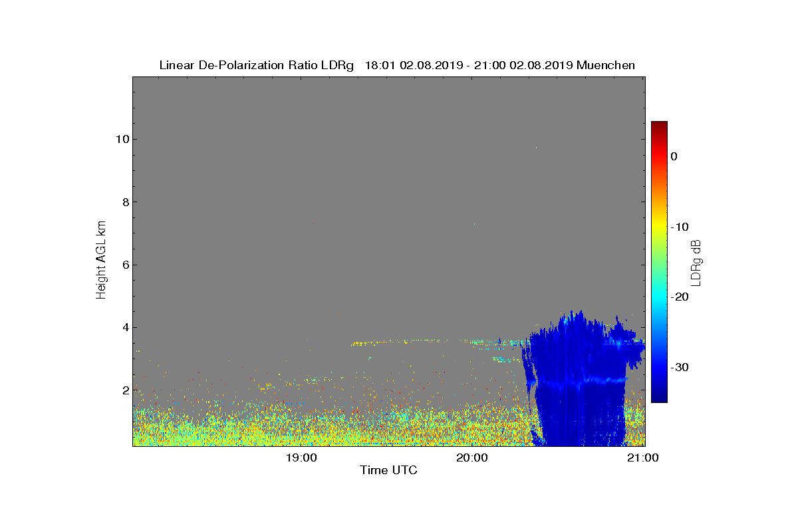Click the '20:00' time tick label
The width and height of the screenshot is (798, 532).
pos(472,458)
